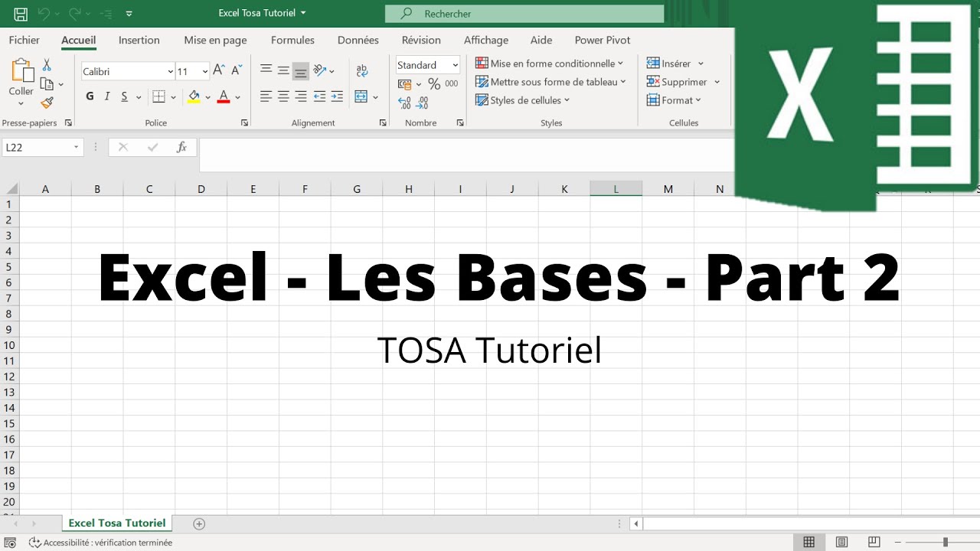Switch to Page Layout view icon
Image resolution: width=980 pixels, height=551 pixels.
[x=842, y=542]
